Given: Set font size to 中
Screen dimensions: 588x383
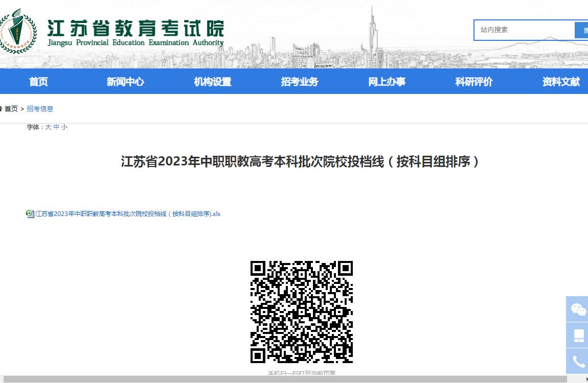Looking at the screenshot, I should tap(56, 127).
